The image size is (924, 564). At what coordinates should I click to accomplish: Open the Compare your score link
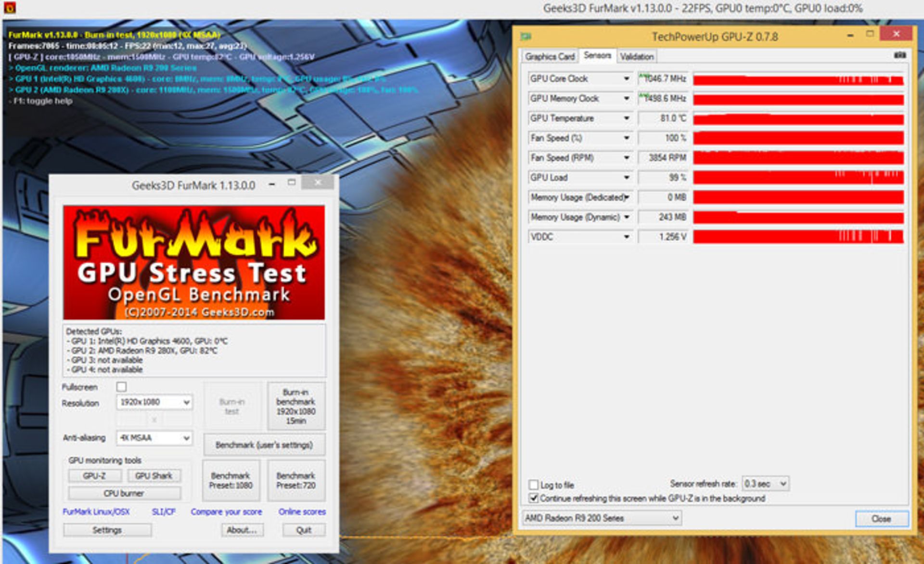[x=226, y=512]
